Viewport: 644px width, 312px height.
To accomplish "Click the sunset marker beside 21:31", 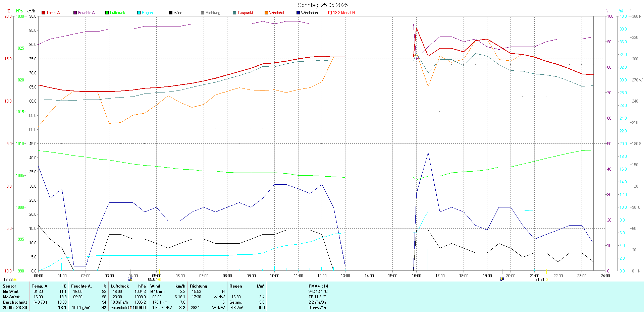I will [x=547, y=279].
